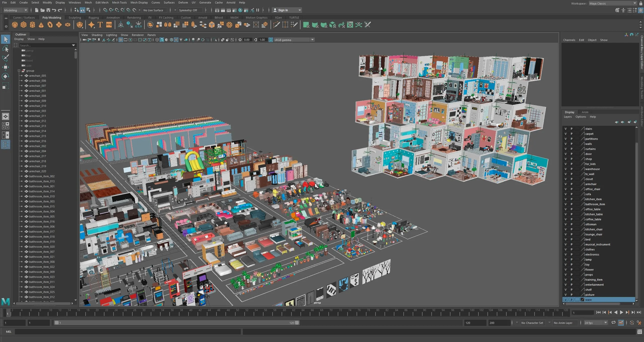
Task: Switch to the Rigging shelf tab
Action: [x=94, y=18]
